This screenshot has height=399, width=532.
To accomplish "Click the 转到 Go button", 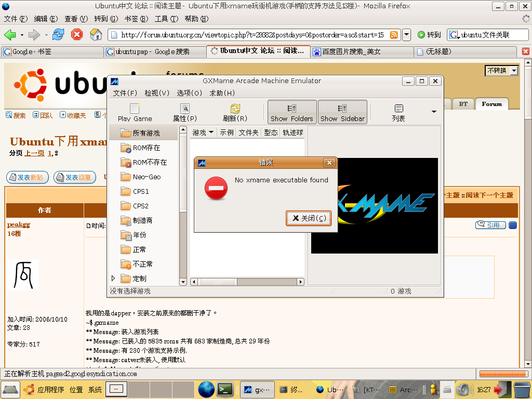I will click(429, 35).
